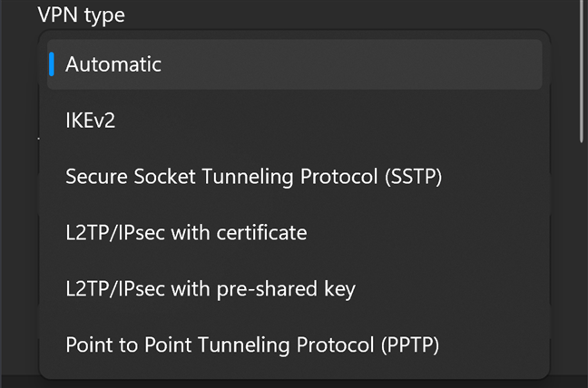Keep the highlighted Automatic entry selected

294,64
